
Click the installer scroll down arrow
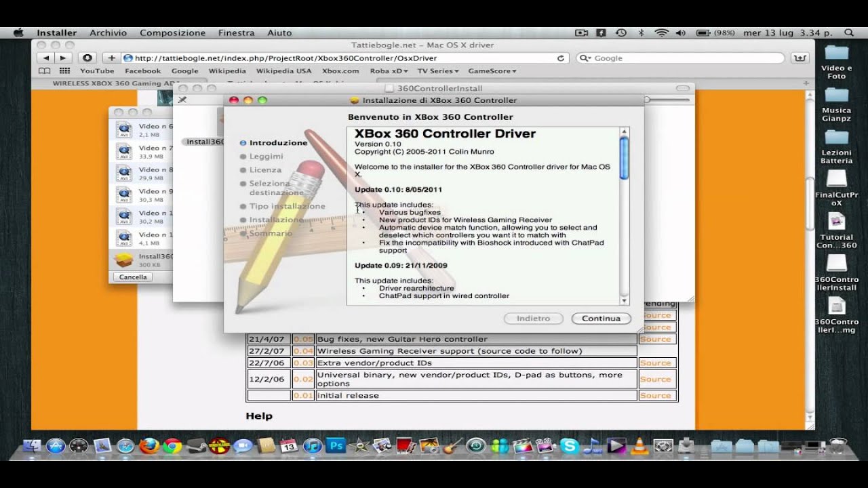[624, 300]
